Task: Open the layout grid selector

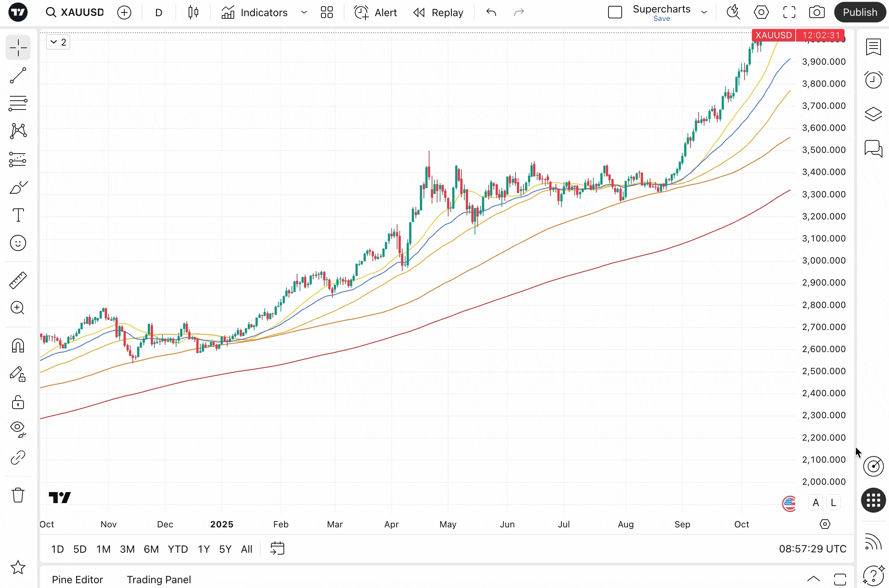Action: point(326,12)
